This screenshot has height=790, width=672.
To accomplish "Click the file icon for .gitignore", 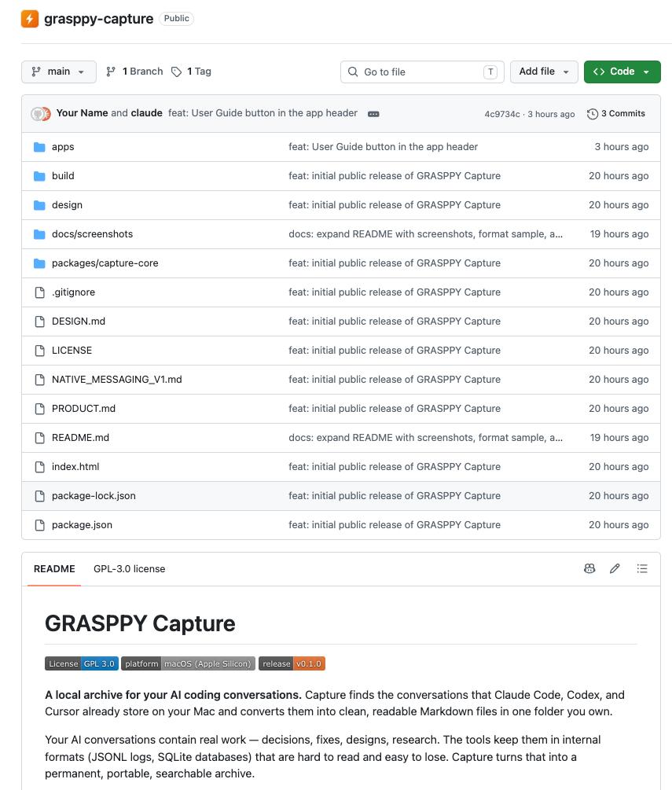I will 39,292.
